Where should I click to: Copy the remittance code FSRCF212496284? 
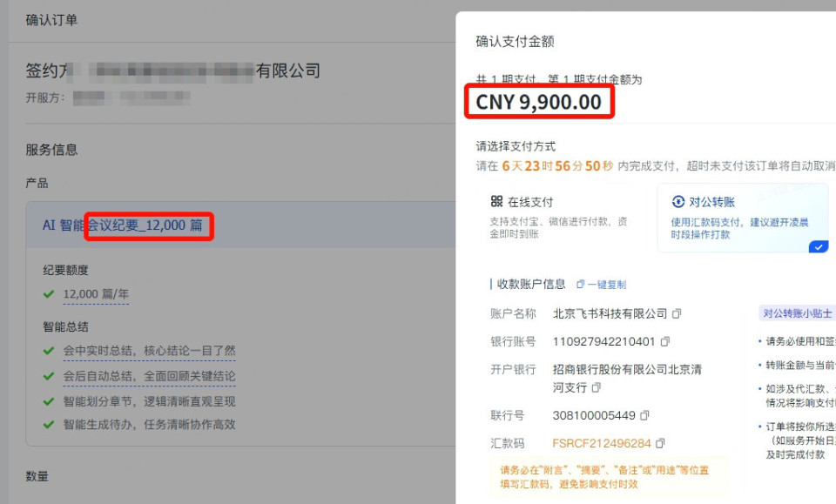pyautogui.click(x=660, y=443)
